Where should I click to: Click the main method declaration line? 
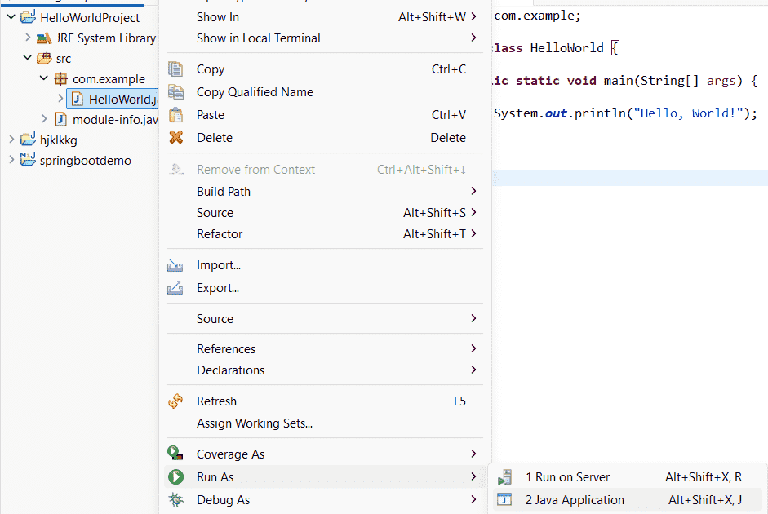tap(625, 80)
